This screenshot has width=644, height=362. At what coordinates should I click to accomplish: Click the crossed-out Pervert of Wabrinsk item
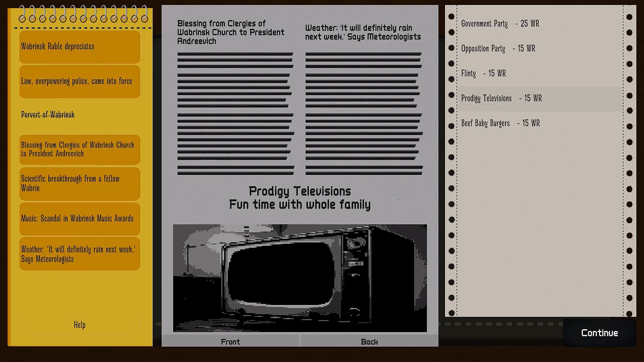pos(48,115)
